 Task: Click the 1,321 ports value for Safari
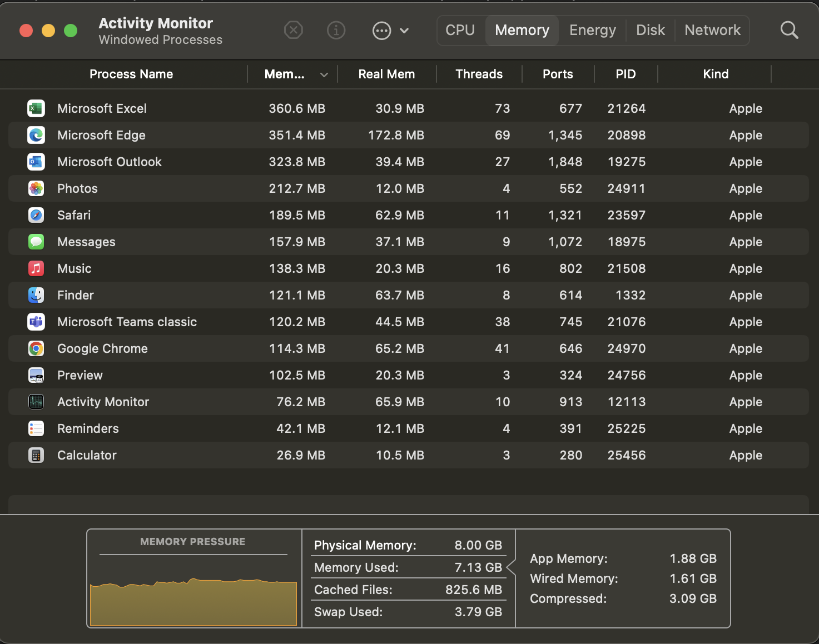point(565,215)
